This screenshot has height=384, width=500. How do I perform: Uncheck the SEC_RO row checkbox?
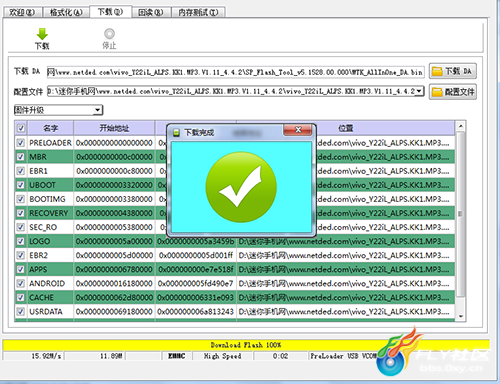coord(21,227)
